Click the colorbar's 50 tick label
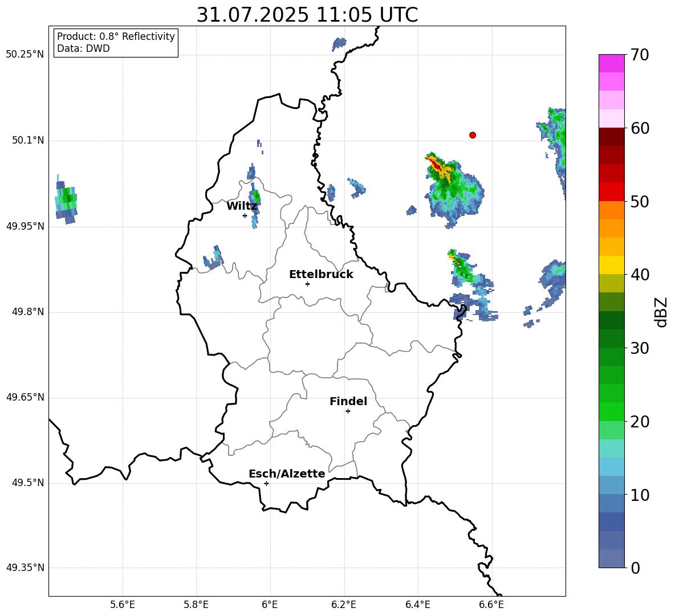Viewport: 675px width, 616px height. coord(640,201)
